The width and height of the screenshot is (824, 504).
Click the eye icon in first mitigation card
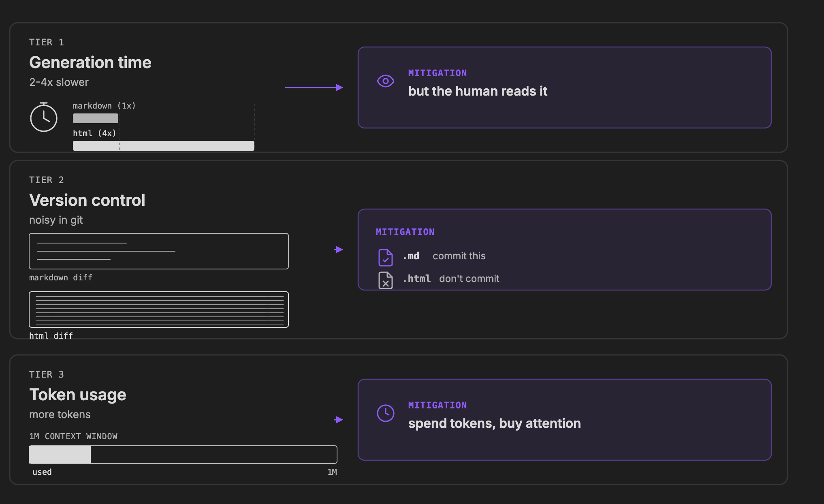[x=386, y=81]
